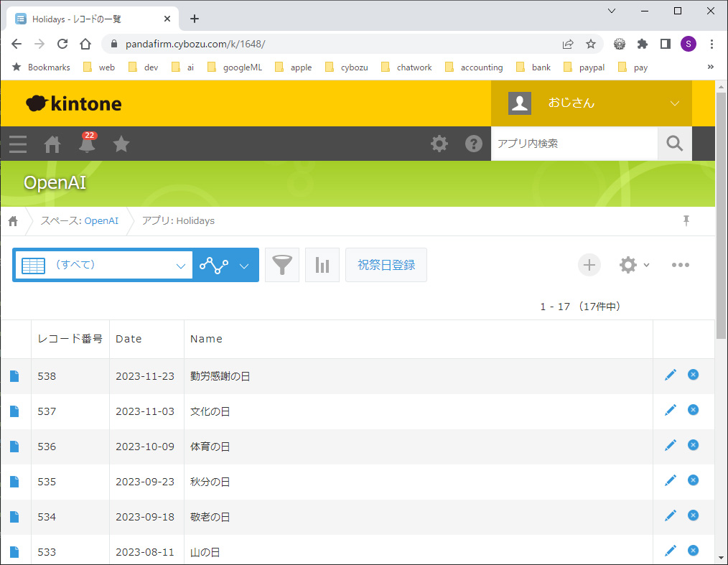This screenshot has width=728, height=565.
Task: Click the kintone portal home icon
Action: (52, 144)
